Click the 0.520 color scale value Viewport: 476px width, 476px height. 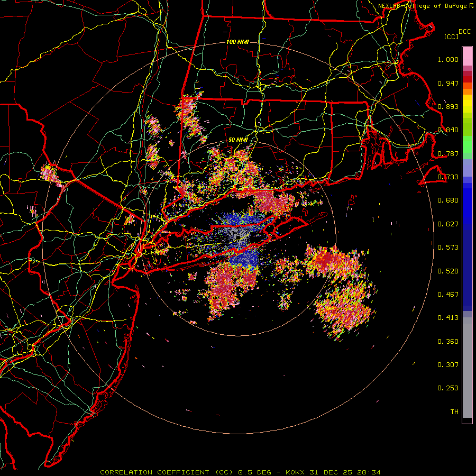[x=448, y=271]
